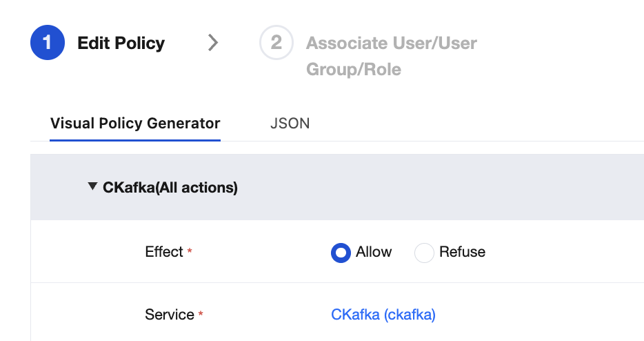Click the gray CKafka section header bar
Viewport: 644px width, 341px height.
click(414, 187)
